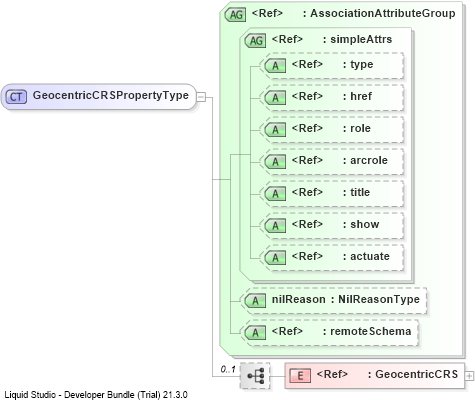This screenshot has width=475, height=400.
Task: Click the A icon of href attribute
Action: coord(275,98)
